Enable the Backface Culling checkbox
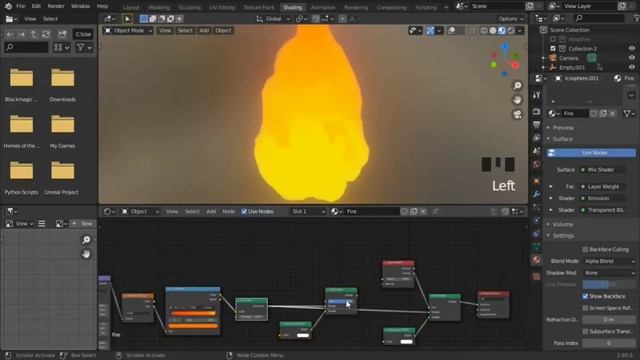 click(585, 249)
